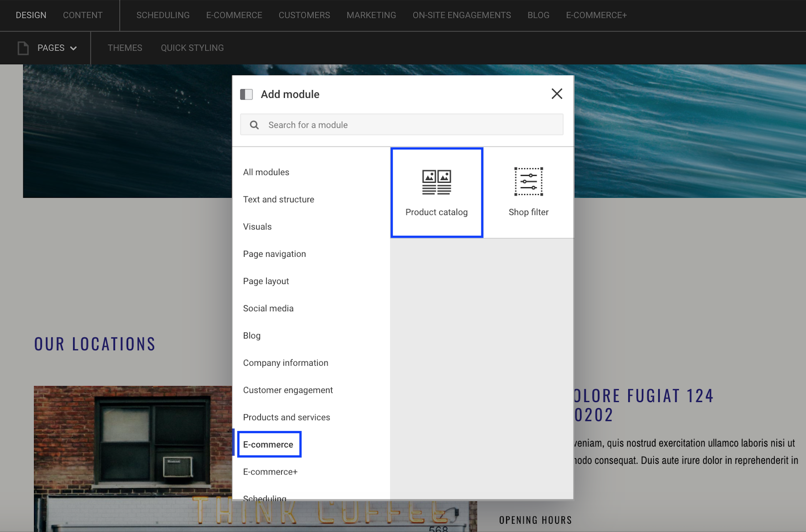Viewport: 806px width, 532px height.
Task: Open the E-Commerce+ top menu
Action: click(596, 15)
